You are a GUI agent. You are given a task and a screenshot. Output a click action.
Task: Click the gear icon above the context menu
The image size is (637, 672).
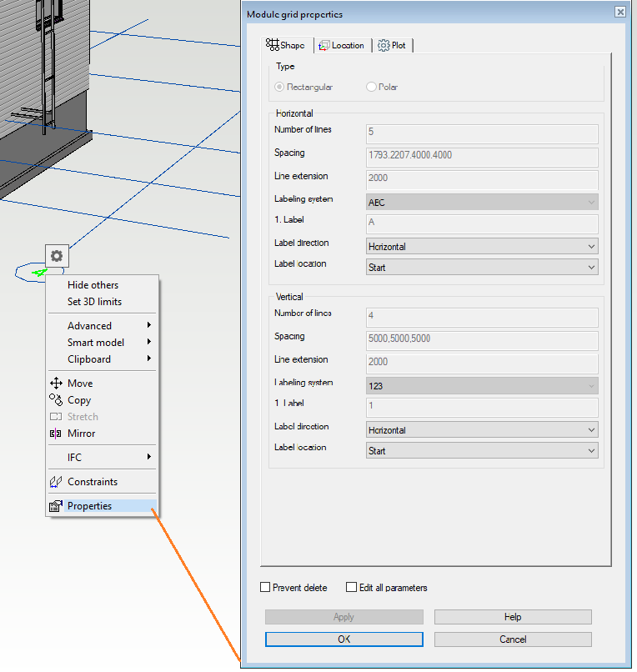tap(57, 256)
